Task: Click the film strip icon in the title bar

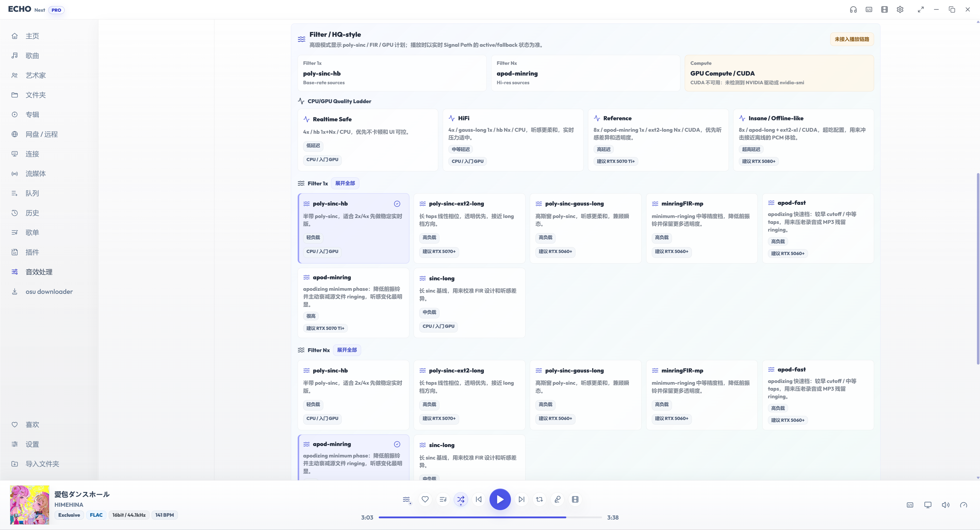Action: click(885, 9)
